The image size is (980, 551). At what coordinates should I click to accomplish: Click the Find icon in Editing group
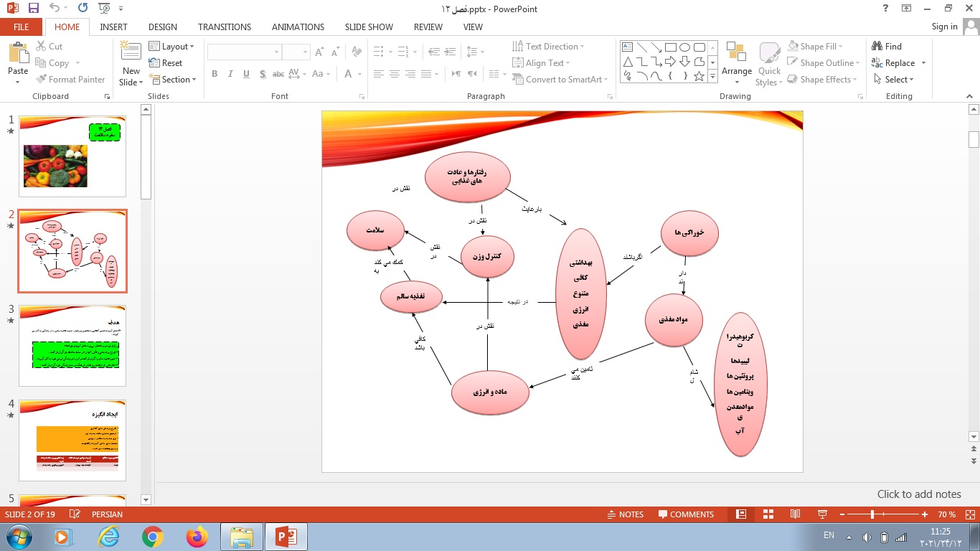click(887, 46)
